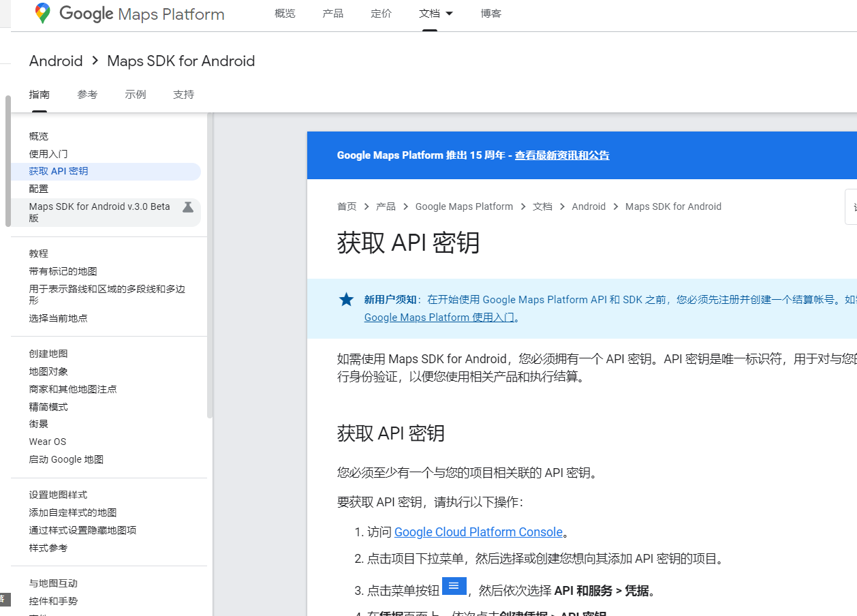857x616 pixels.
Task: Open the Google Cloud Platform Console link
Action: [x=478, y=532]
